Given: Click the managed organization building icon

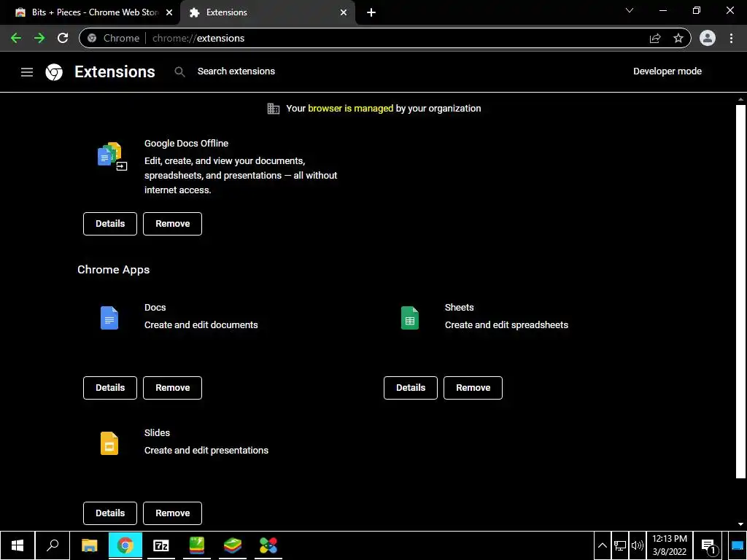Looking at the screenshot, I should point(273,109).
